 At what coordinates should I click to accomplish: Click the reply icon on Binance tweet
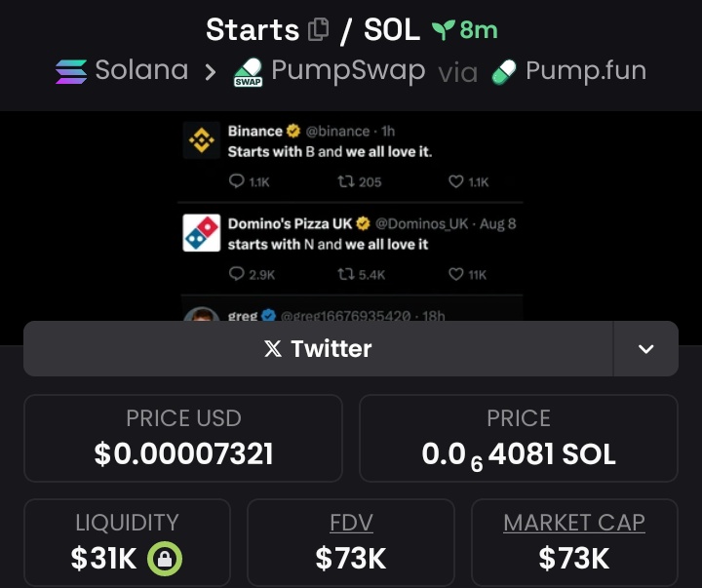tap(236, 181)
